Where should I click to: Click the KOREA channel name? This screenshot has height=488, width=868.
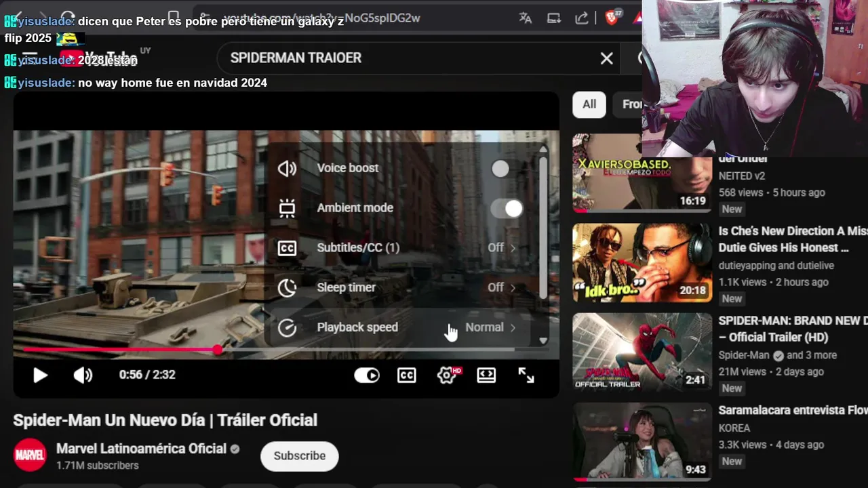[x=734, y=428]
